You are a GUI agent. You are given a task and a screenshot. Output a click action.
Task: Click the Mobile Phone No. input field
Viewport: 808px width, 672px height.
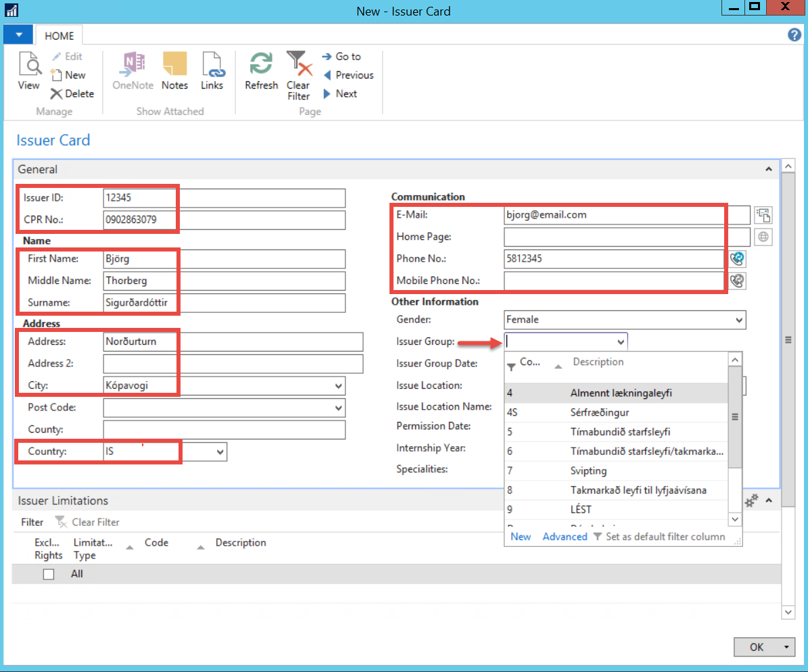tap(613, 281)
